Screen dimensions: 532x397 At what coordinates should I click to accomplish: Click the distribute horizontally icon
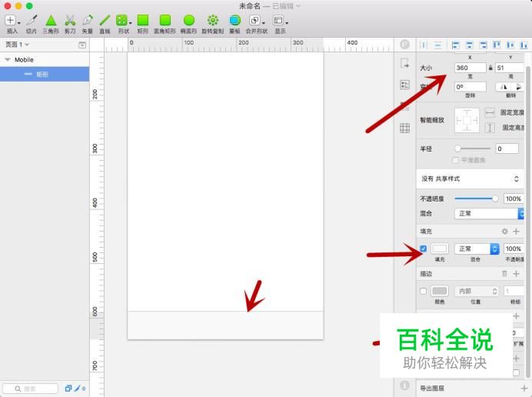(x=424, y=45)
